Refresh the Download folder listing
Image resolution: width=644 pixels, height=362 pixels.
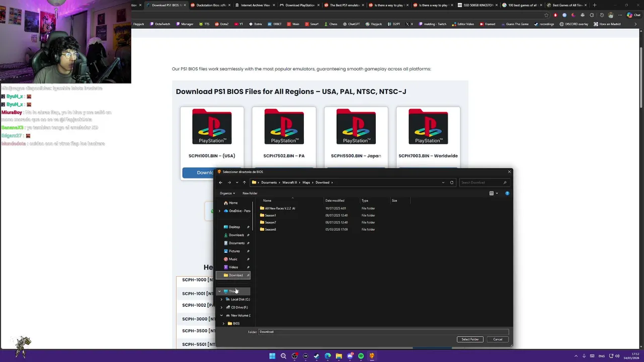pyautogui.click(x=452, y=183)
